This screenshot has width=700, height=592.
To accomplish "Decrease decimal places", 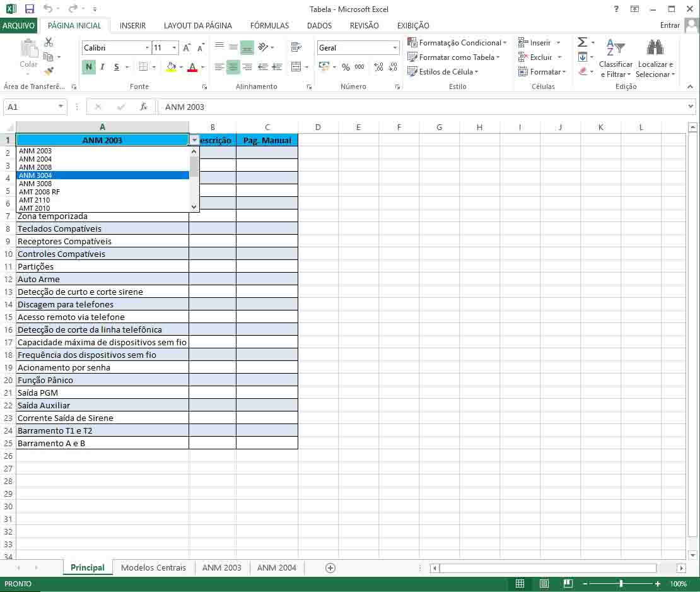I will [393, 67].
